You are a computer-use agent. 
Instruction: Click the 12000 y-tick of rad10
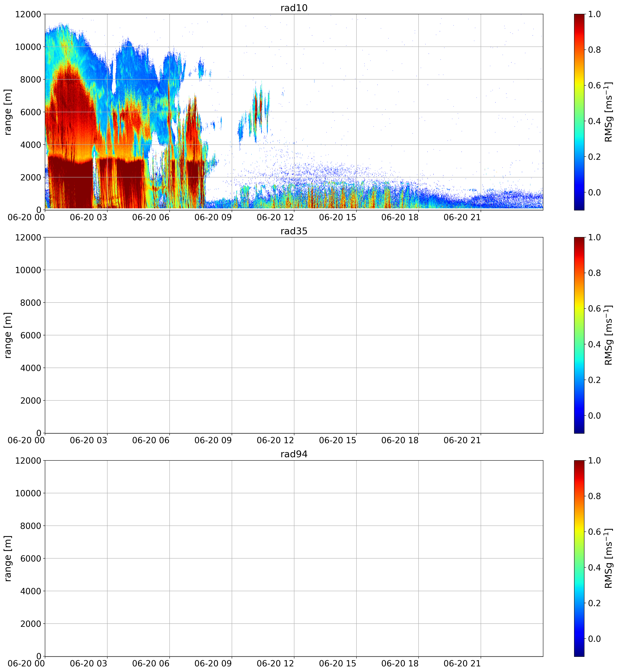tap(28, 14)
